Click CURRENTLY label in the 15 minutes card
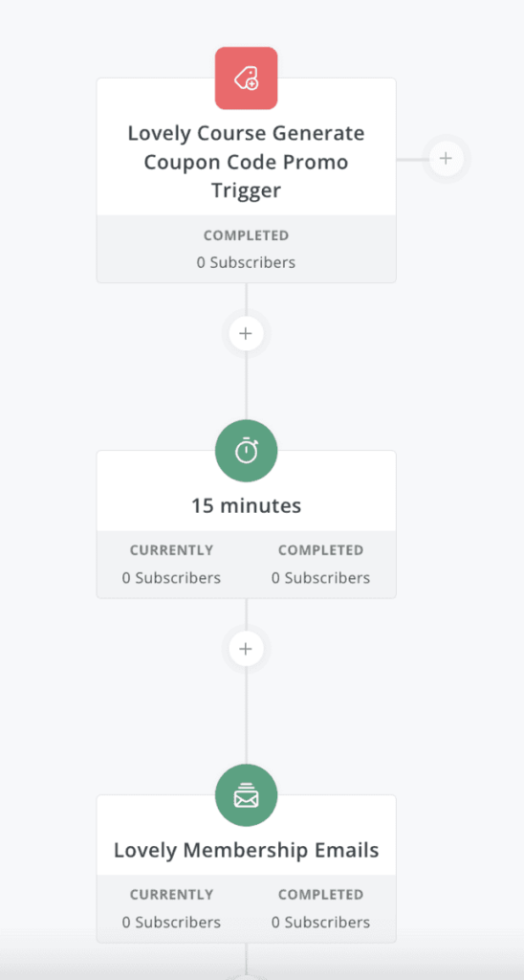This screenshot has height=980, width=524. 172,550
